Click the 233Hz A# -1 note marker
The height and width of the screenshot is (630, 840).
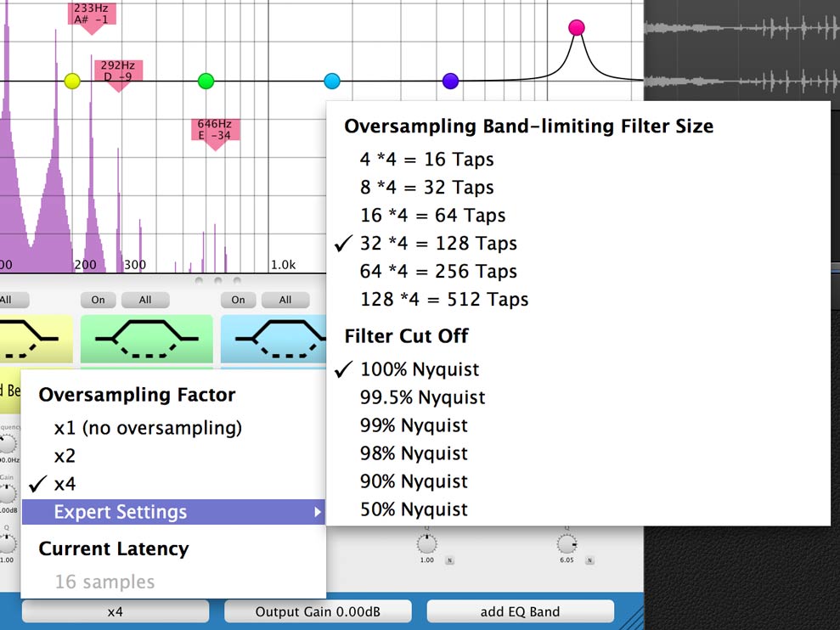(x=91, y=13)
